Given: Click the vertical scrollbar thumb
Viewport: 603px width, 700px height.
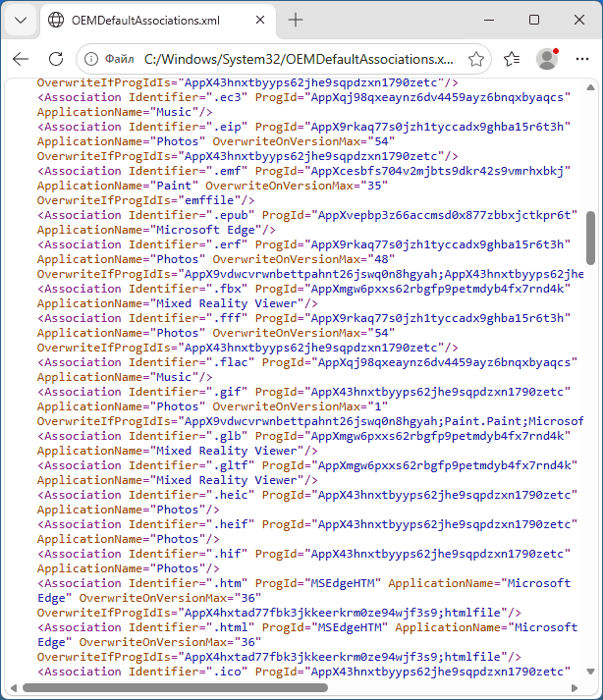Looking at the screenshot, I should pos(590,238).
